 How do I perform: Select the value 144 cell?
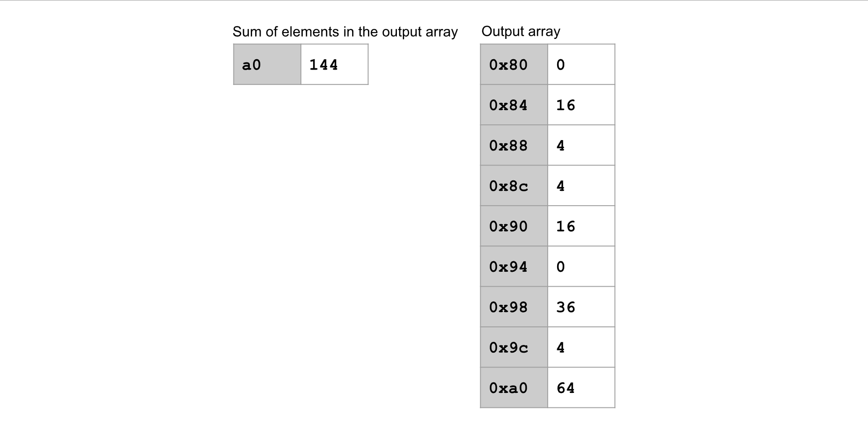coord(334,64)
